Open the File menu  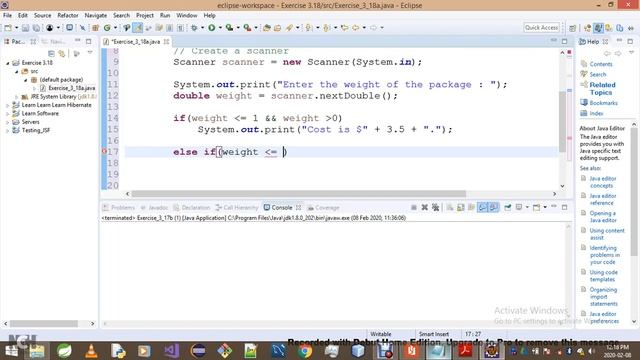pyautogui.click(x=7, y=16)
